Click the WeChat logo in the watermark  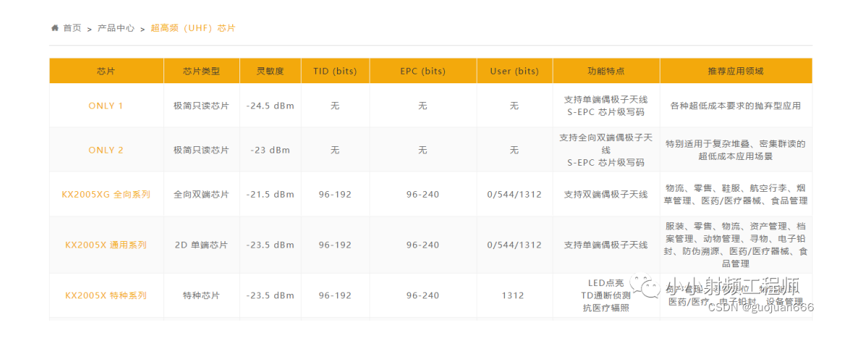pyautogui.click(x=644, y=285)
